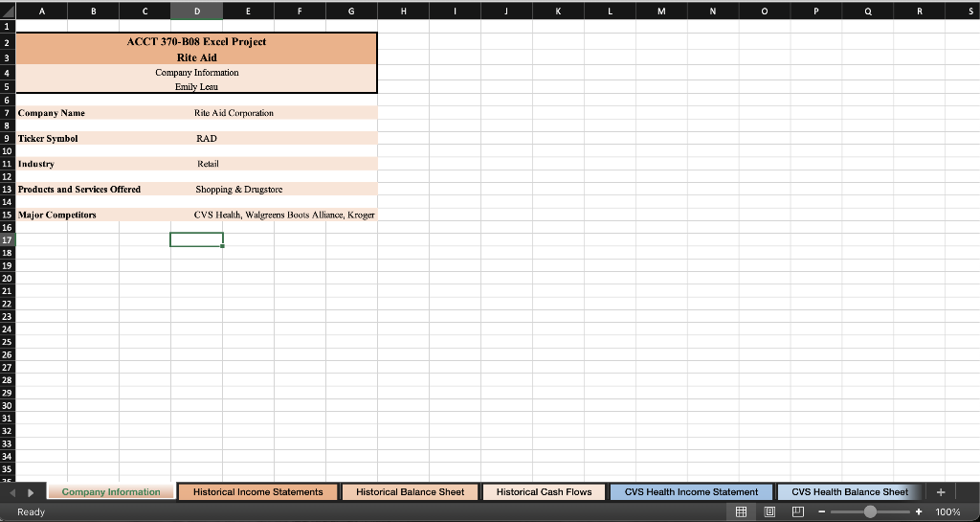The image size is (980, 522).
Task: Switch to Normal view icon
Action: point(742,512)
